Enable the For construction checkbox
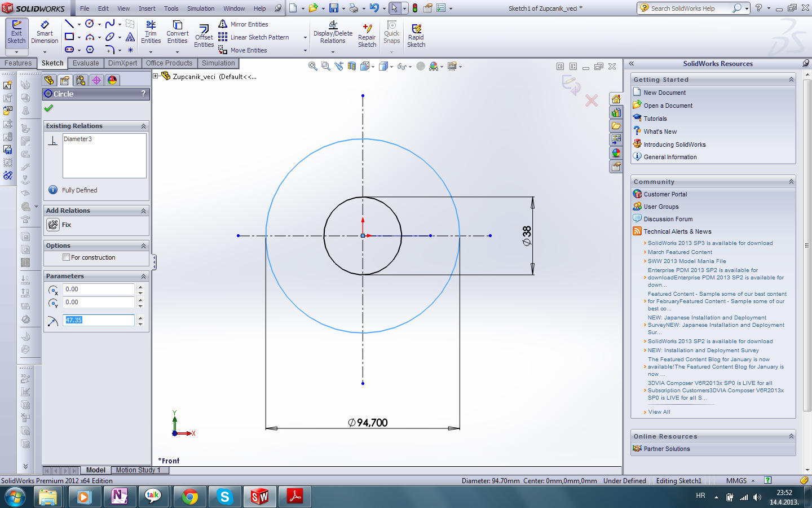This screenshot has width=812, height=508. point(67,257)
